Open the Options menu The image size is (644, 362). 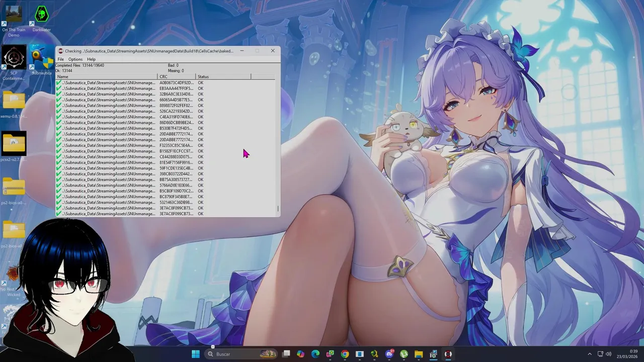pyautogui.click(x=75, y=59)
